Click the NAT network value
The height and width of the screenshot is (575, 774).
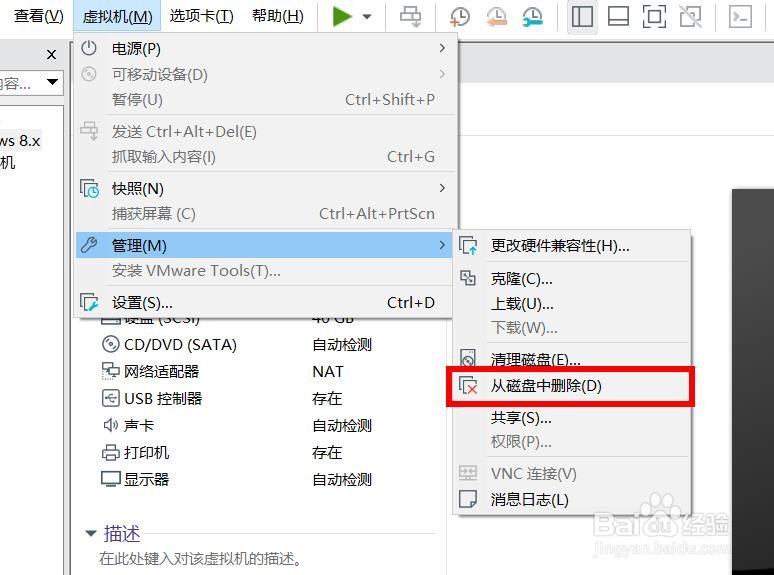coord(328,371)
